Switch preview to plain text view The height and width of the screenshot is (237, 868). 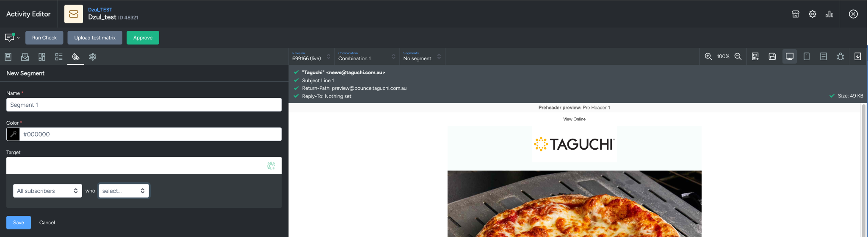click(824, 56)
